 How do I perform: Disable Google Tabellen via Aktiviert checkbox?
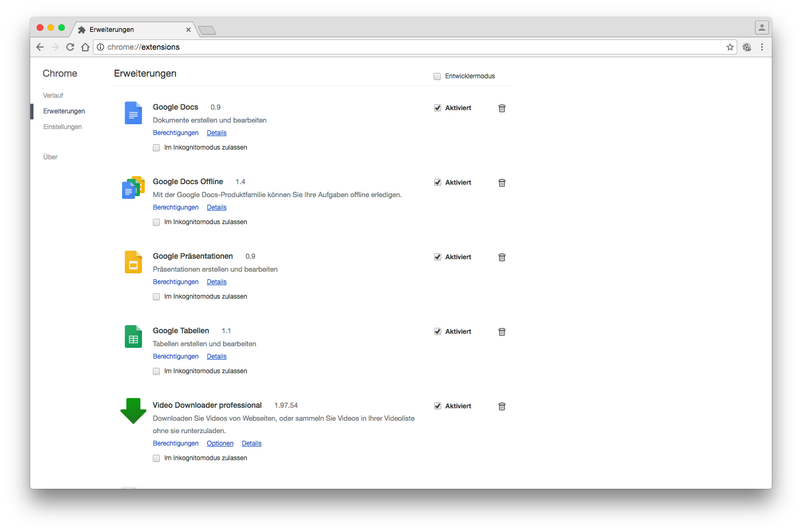click(437, 332)
